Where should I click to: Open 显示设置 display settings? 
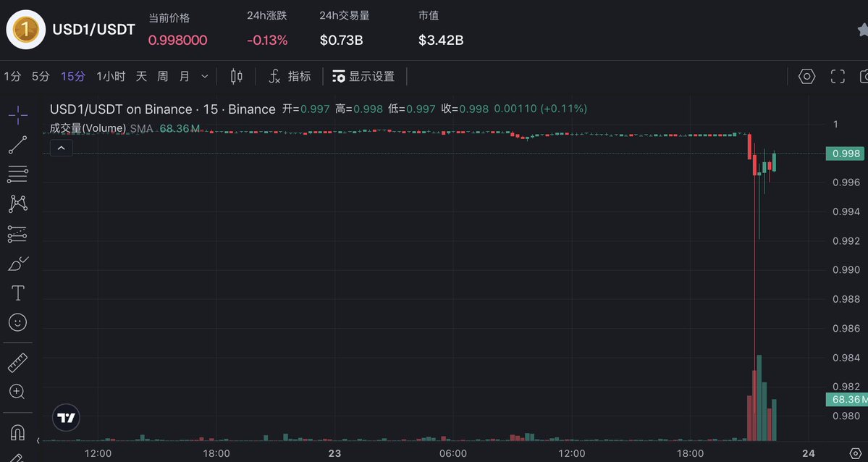(x=363, y=77)
